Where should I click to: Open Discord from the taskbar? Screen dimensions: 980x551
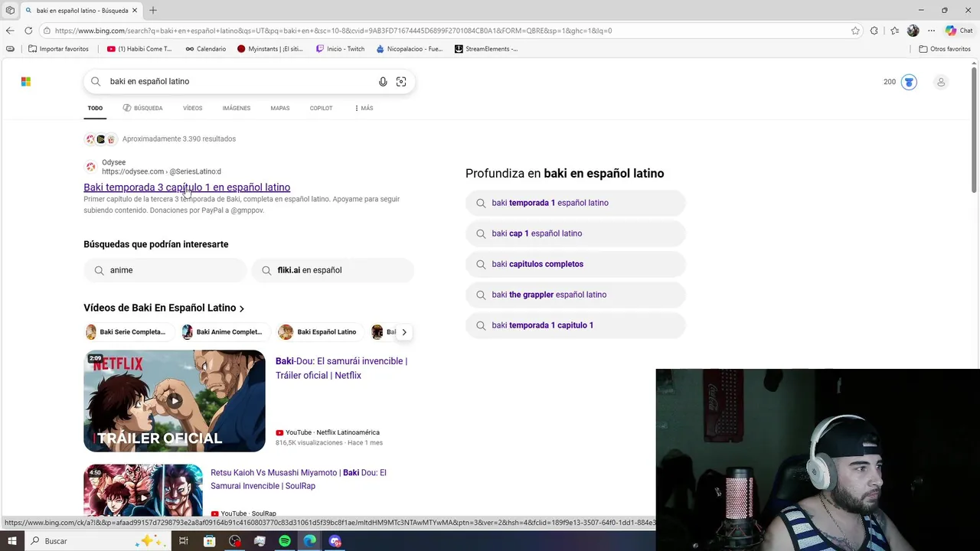click(x=335, y=541)
